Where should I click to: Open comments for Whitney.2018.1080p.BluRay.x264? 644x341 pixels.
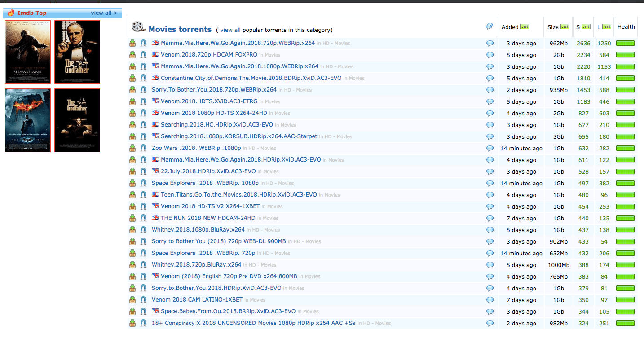[490, 230]
